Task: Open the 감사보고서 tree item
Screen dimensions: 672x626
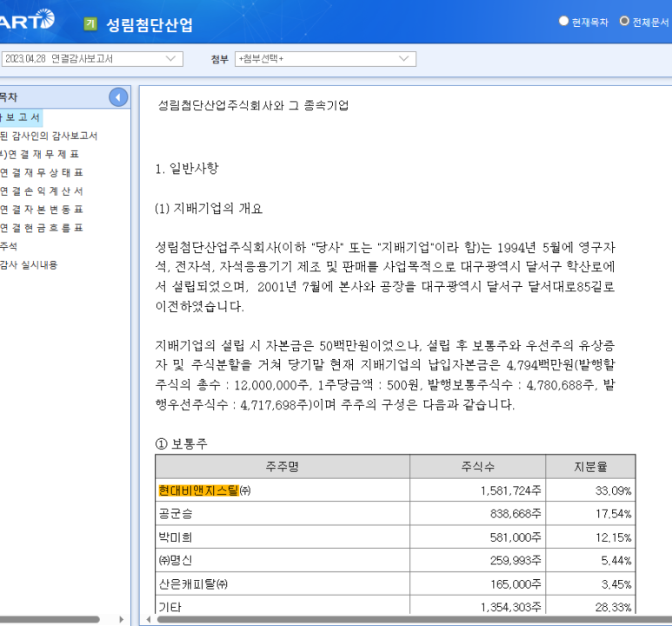Action: pos(21,117)
